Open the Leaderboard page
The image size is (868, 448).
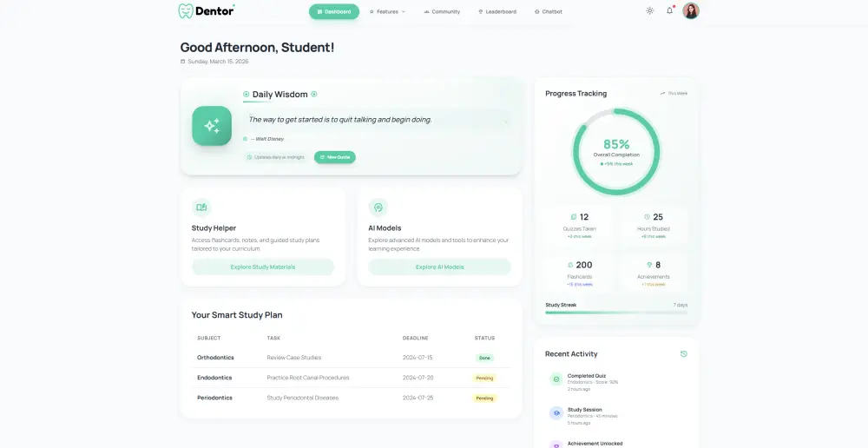pyautogui.click(x=497, y=11)
